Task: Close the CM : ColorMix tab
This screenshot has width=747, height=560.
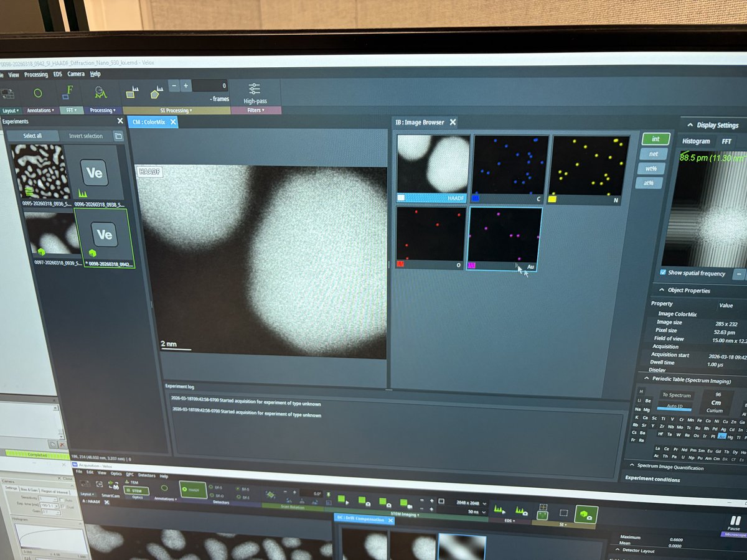Action: point(173,123)
